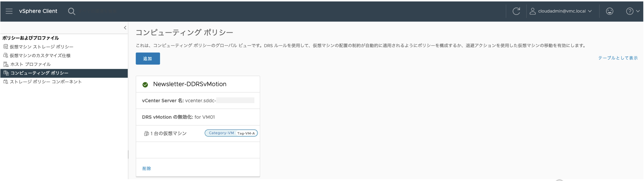Click the Newsletter-DDRSvMotion policy title
This screenshot has width=644, height=181.
tap(190, 84)
